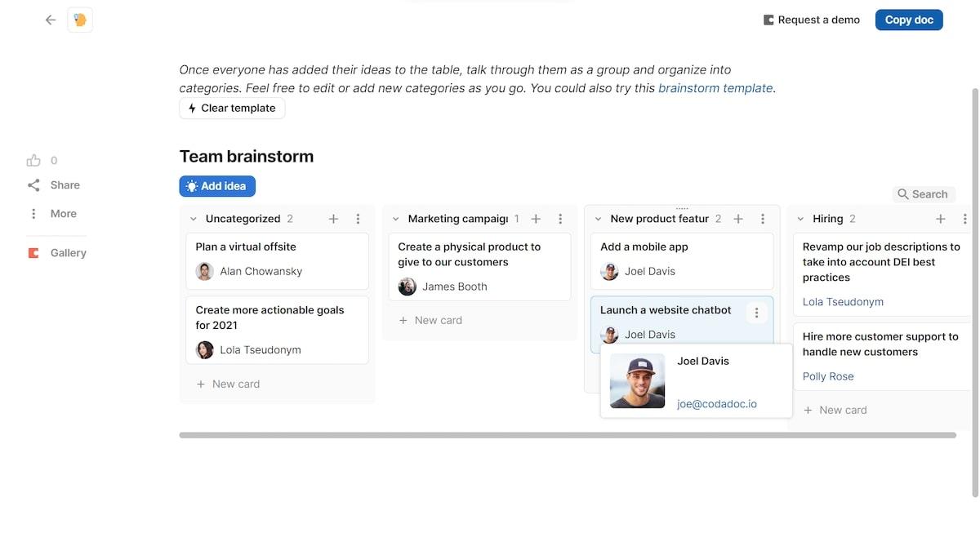
Task: Open Launch a website chatbot card menu
Action: [756, 313]
